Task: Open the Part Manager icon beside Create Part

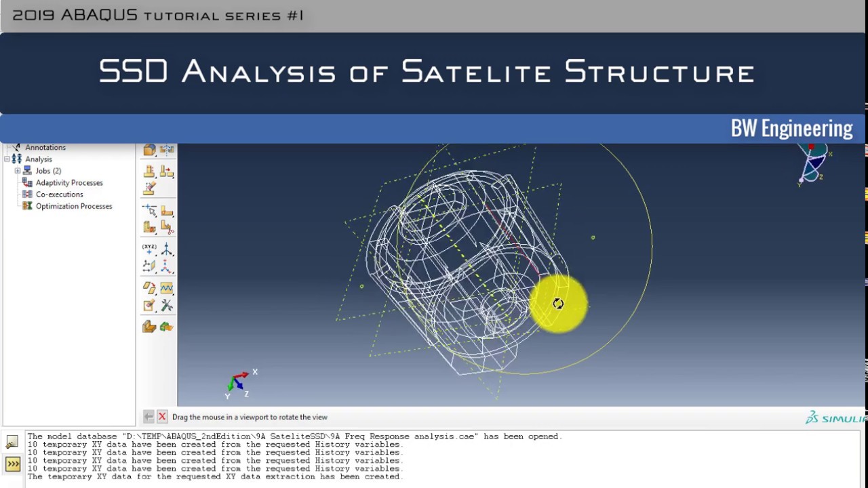Action: click(x=167, y=150)
